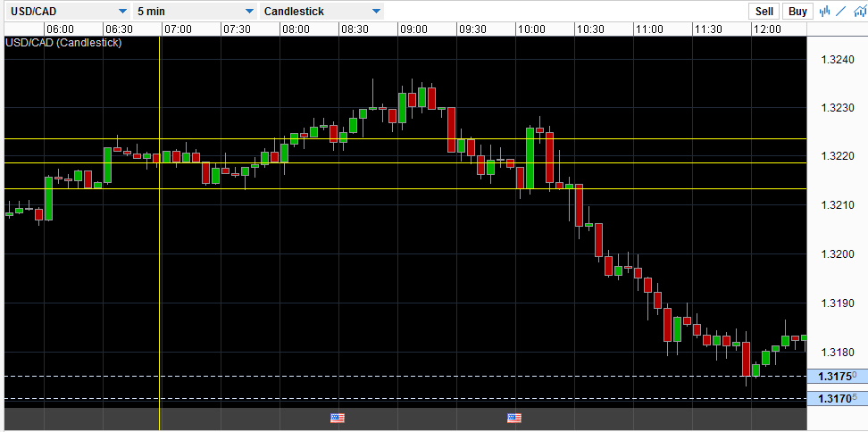This screenshot has width=868, height=432.
Task: Open the Candlestick chart type dropdown
Action: (321, 11)
